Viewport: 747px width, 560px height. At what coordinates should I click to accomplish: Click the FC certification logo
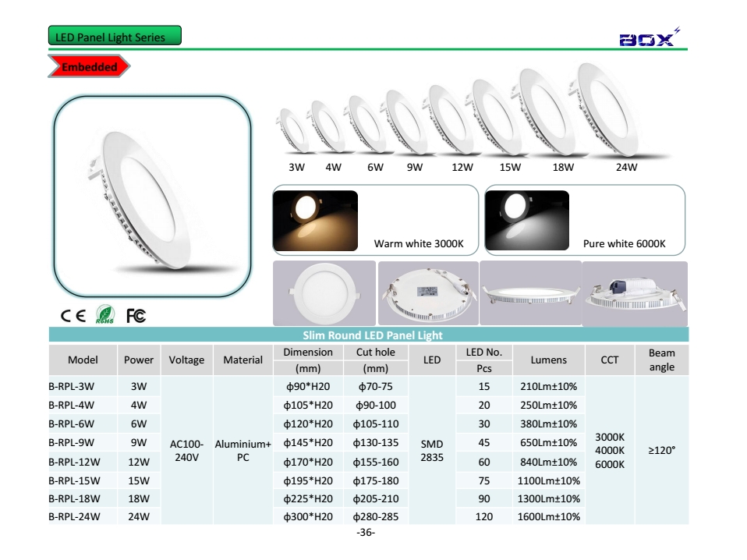pos(136,316)
